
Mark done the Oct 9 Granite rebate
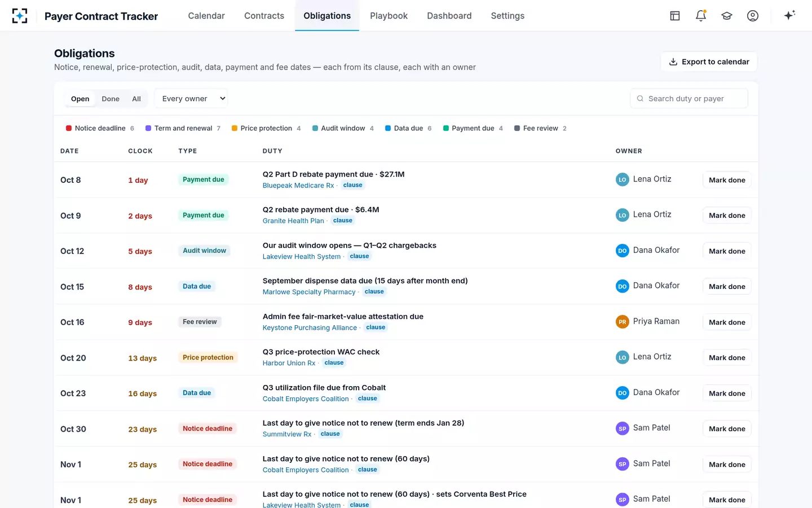point(727,216)
